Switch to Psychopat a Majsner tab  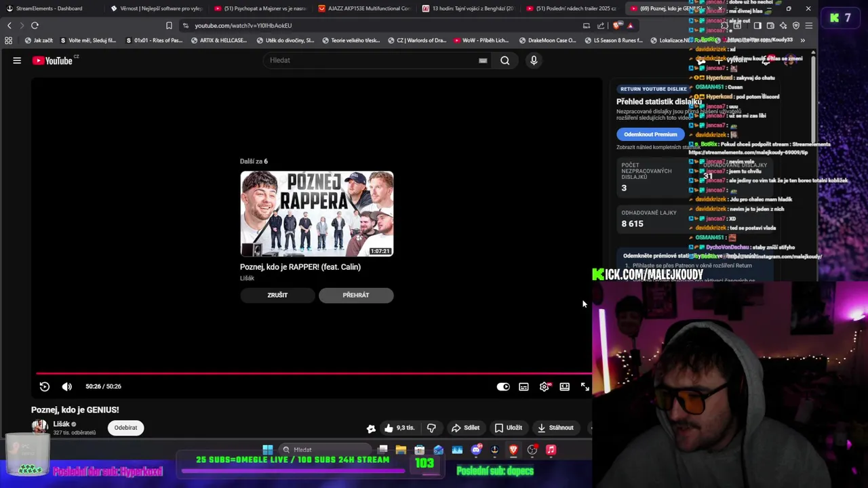click(x=261, y=8)
